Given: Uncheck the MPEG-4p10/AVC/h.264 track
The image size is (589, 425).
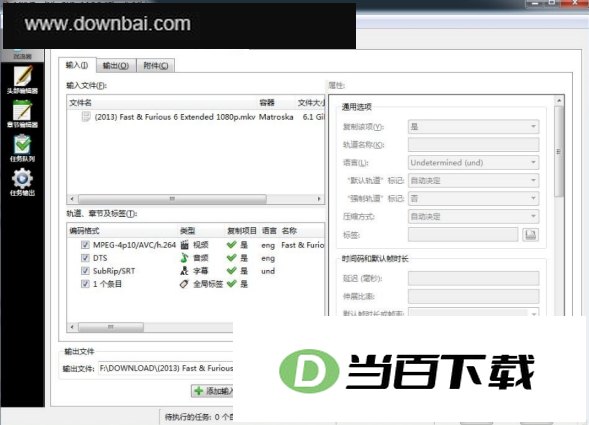Looking at the screenshot, I should click(x=85, y=245).
